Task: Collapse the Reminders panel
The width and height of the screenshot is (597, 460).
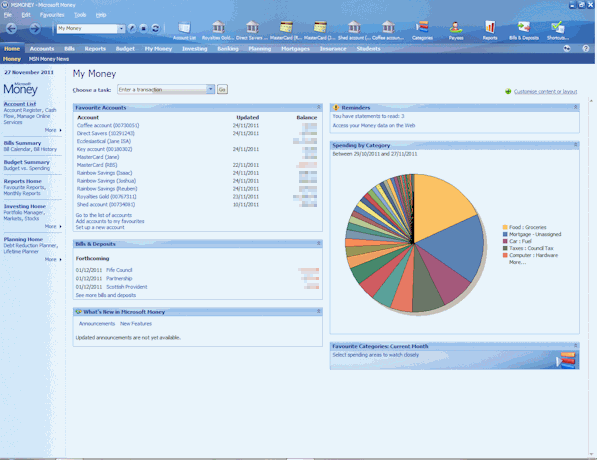Action: click(x=576, y=107)
